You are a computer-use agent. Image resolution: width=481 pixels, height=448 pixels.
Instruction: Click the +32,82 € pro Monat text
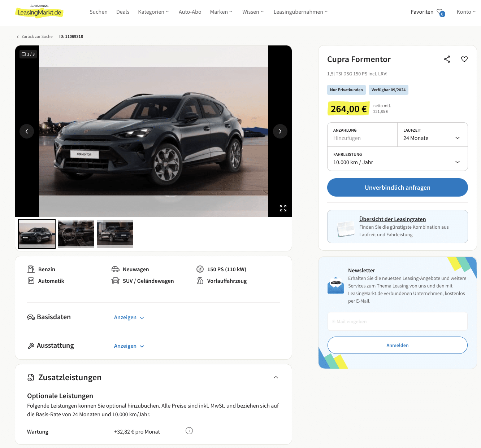[137, 432]
